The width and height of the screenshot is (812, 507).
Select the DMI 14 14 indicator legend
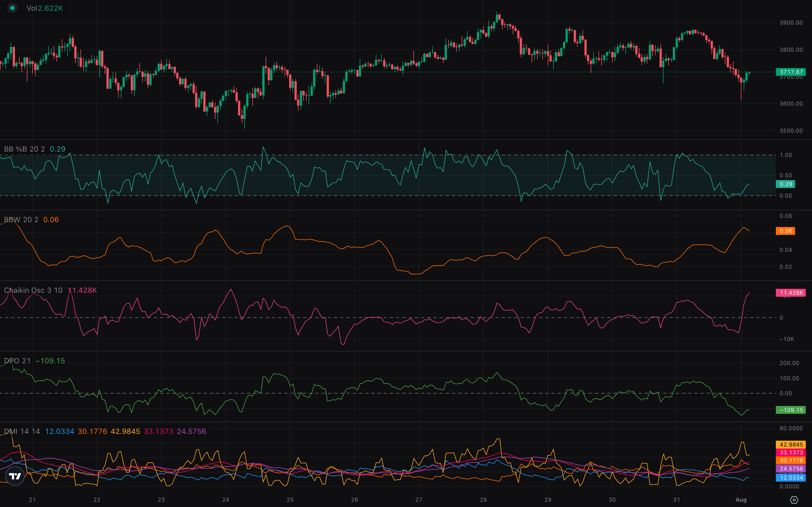(x=22, y=432)
